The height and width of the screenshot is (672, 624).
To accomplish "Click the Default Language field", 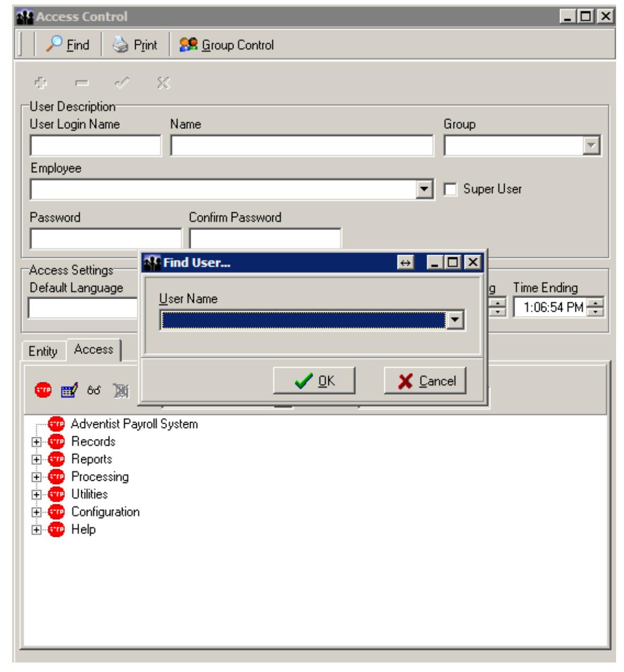I will [83, 308].
